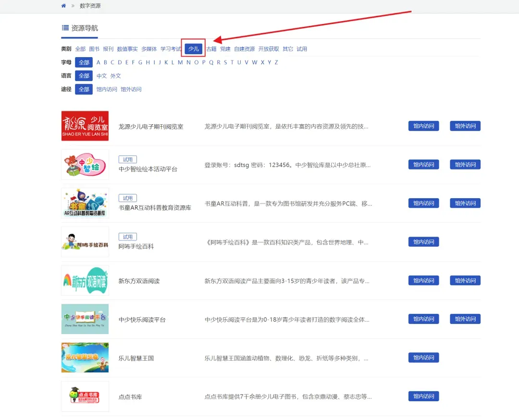Select the 少儿 category
The image size is (519, 420).
pyautogui.click(x=193, y=49)
